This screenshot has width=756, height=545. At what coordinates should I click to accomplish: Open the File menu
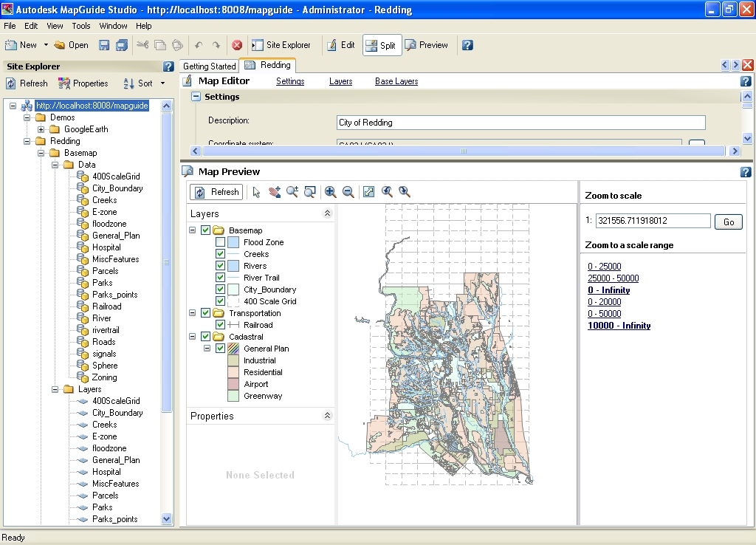[x=10, y=26]
